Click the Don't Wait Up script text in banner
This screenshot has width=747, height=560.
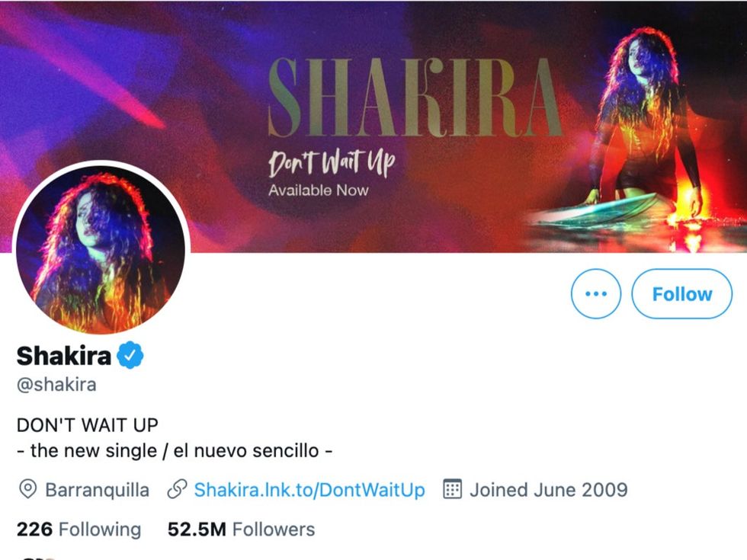click(330, 162)
